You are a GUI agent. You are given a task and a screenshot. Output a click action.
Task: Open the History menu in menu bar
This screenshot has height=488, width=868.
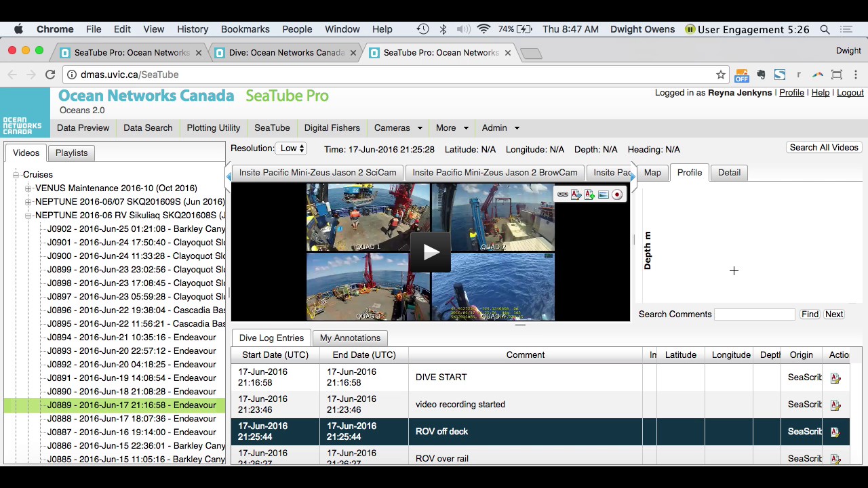[193, 29]
